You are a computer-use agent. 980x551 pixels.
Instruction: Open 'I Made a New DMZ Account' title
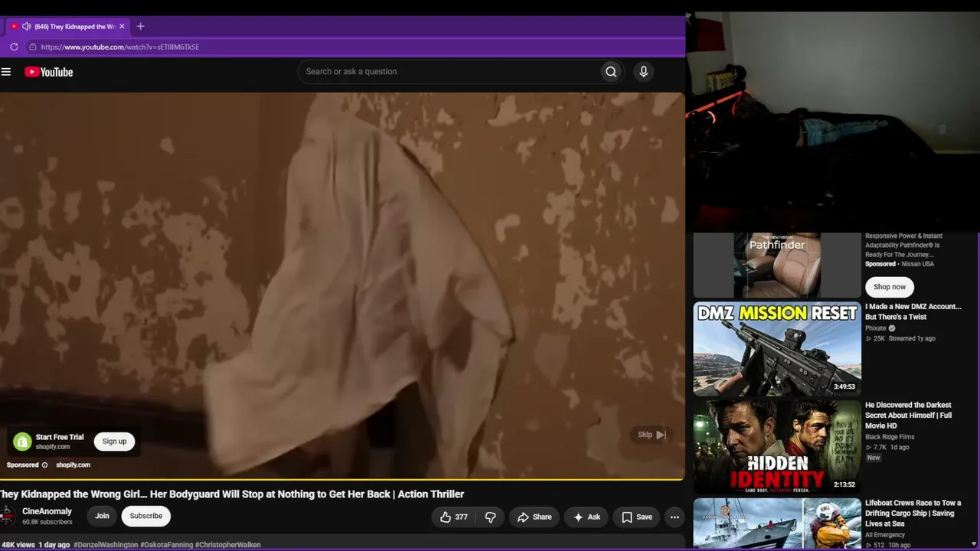(913, 311)
